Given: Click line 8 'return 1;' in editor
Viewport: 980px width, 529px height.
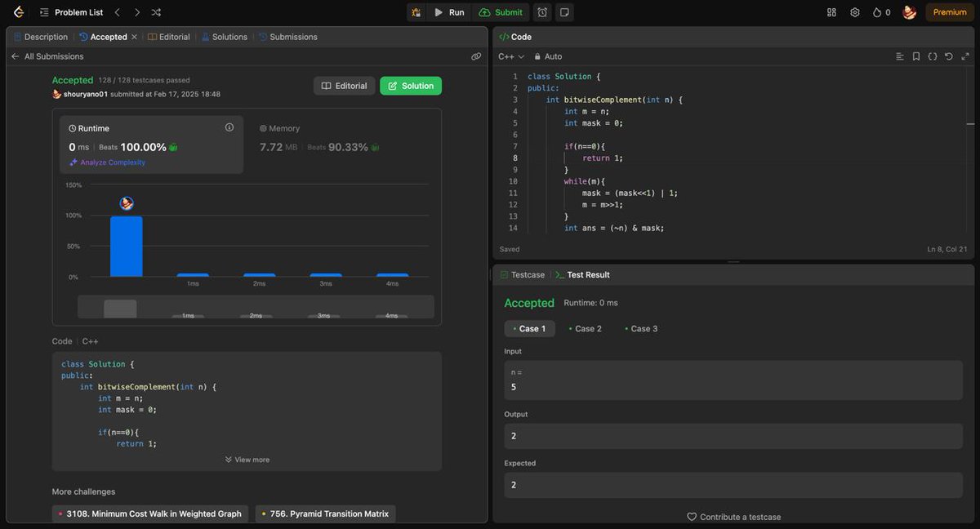Looking at the screenshot, I should pos(603,158).
